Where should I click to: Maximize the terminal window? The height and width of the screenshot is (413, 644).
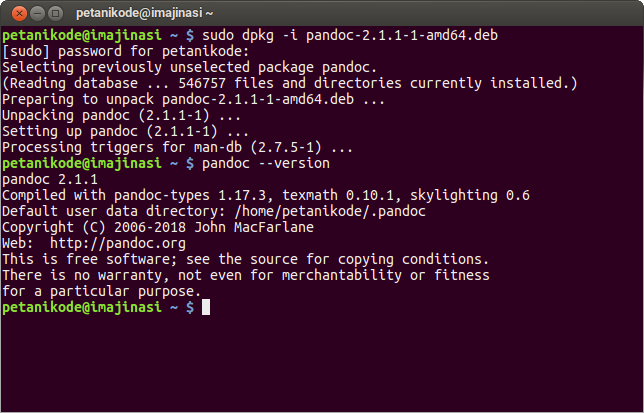pyautogui.click(x=54, y=13)
